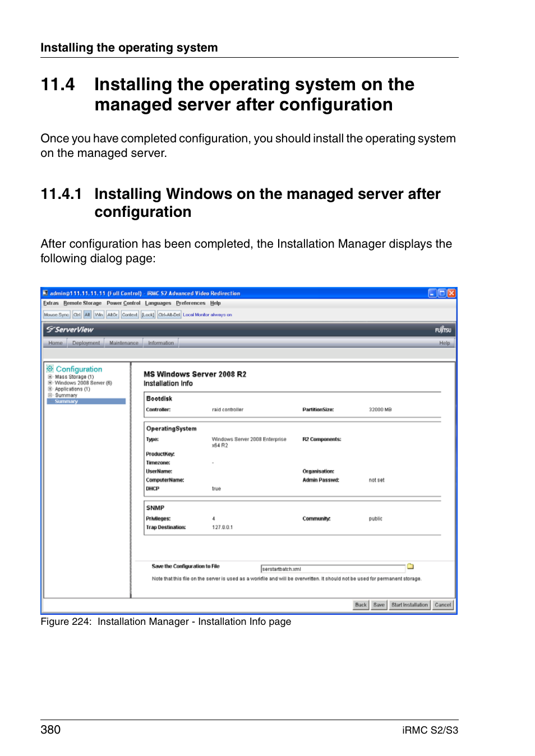This screenshot has width=535, height=756.
Task: Click the 127.0.0.1 trap destination value
Action: [223, 527]
